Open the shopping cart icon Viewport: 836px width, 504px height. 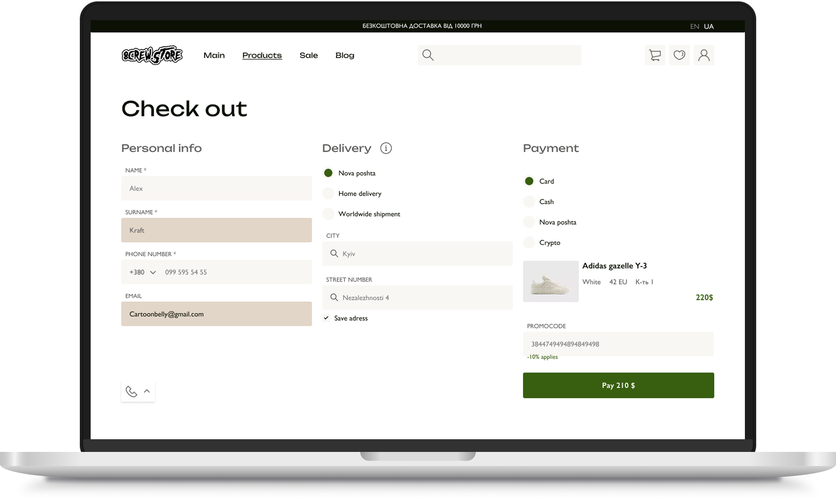[x=655, y=55]
